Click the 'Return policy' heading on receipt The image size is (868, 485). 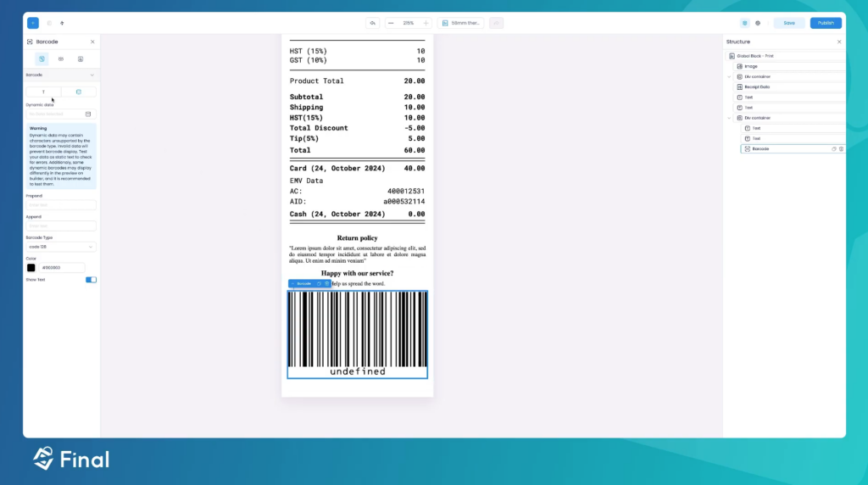coord(357,238)
